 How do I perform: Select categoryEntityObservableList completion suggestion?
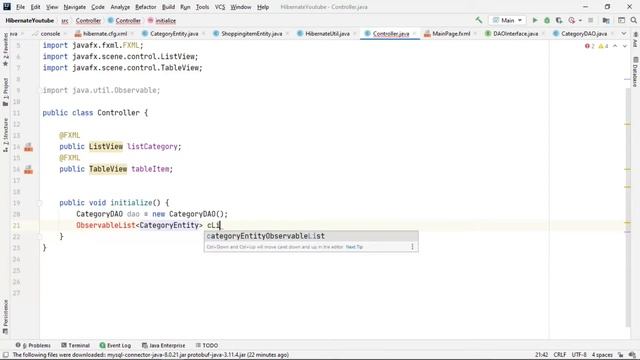pyautogui.click(x=311, y=236)
